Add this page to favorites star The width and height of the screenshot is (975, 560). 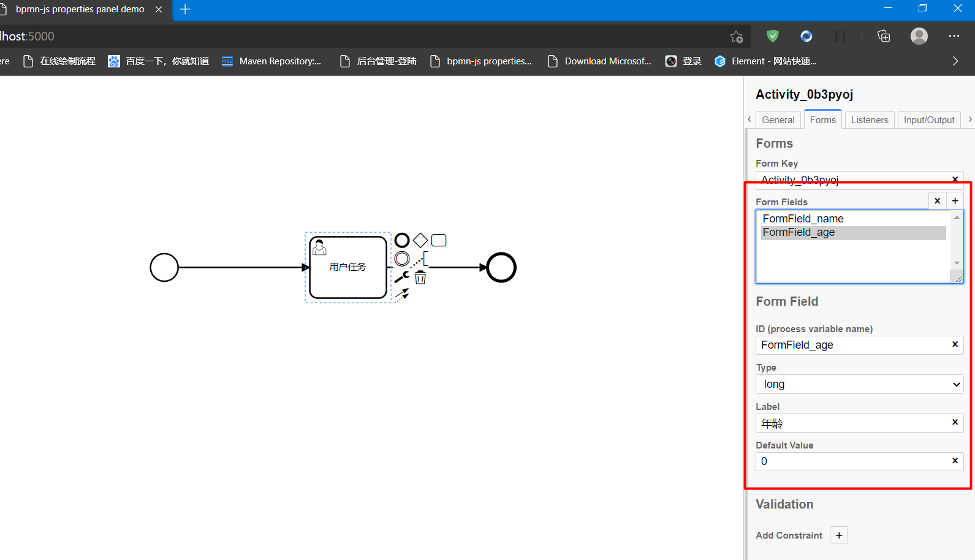[x=737, y=37]
